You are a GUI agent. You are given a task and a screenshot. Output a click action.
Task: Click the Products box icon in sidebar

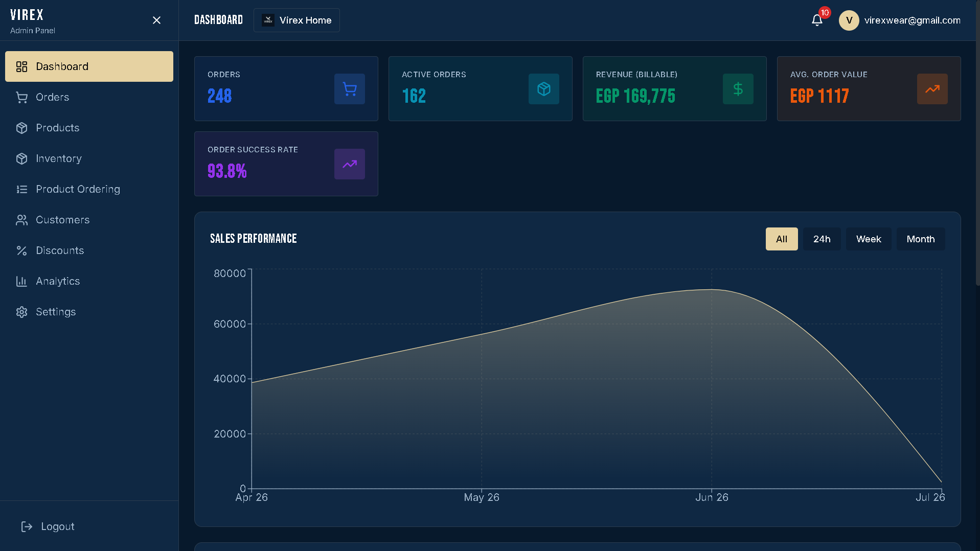pyautogui.click(x=21, y=128)
